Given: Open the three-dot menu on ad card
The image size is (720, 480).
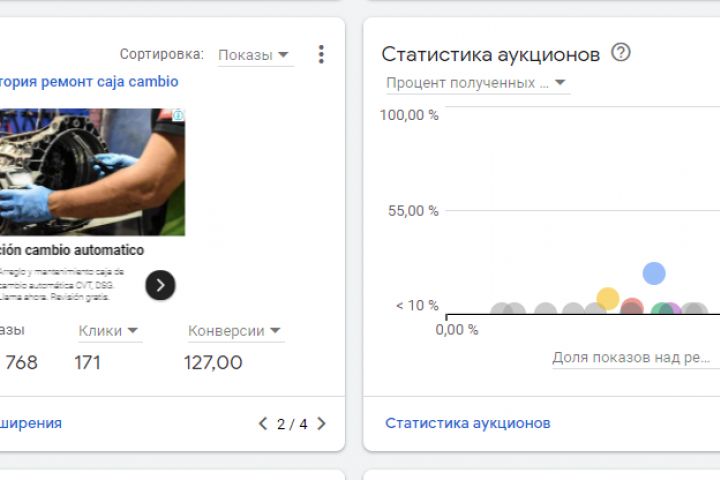Looking at the screenshot, I should point(321,54).
